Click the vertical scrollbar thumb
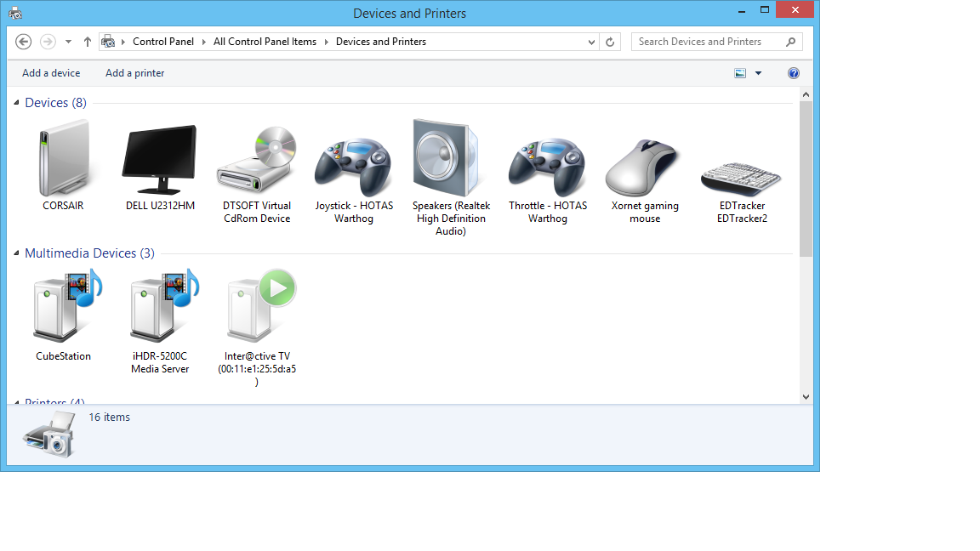The image size is (980, 551). tap(806, 179)
